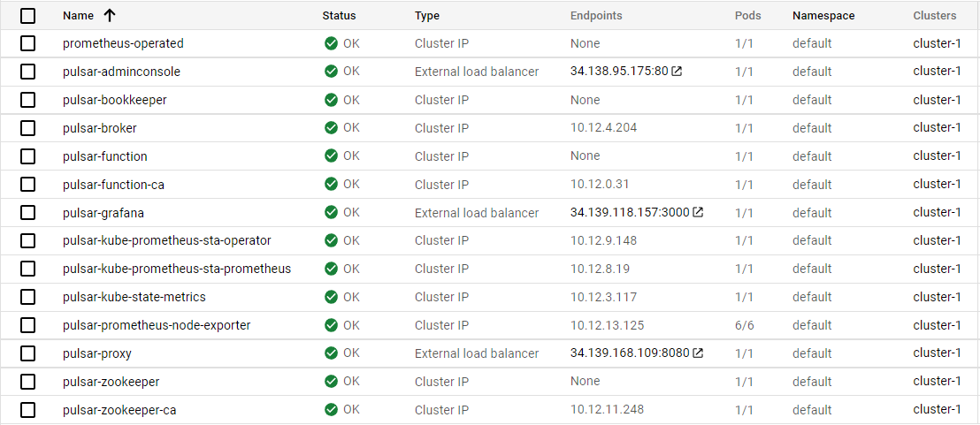The height and width of the screenshot is (425, 980).
Task: Open external link icon for pulsar-proxy endpoint
Action: 698,353
